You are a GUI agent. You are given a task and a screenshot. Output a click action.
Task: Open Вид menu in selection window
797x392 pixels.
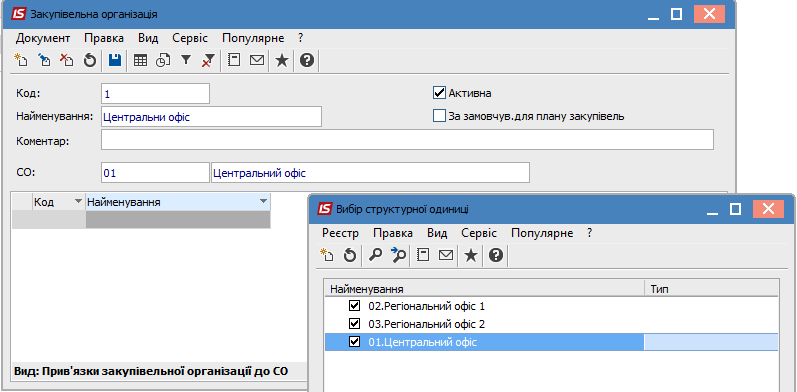[437, 233]
